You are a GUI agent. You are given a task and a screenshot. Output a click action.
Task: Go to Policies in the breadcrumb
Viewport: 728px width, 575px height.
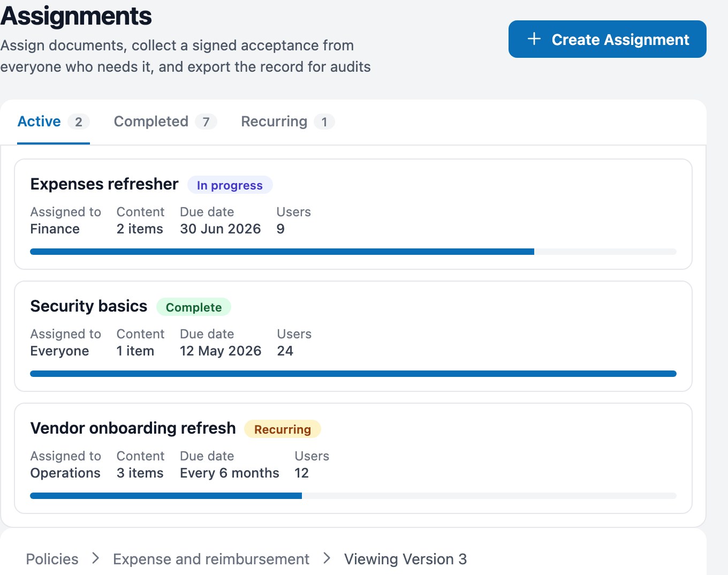click(52, 559)
